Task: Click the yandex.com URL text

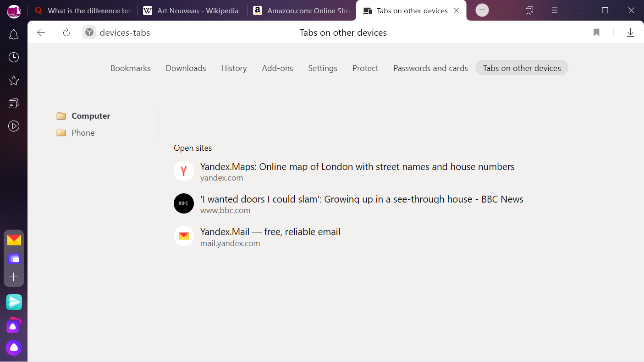Action: coord(221,178)
